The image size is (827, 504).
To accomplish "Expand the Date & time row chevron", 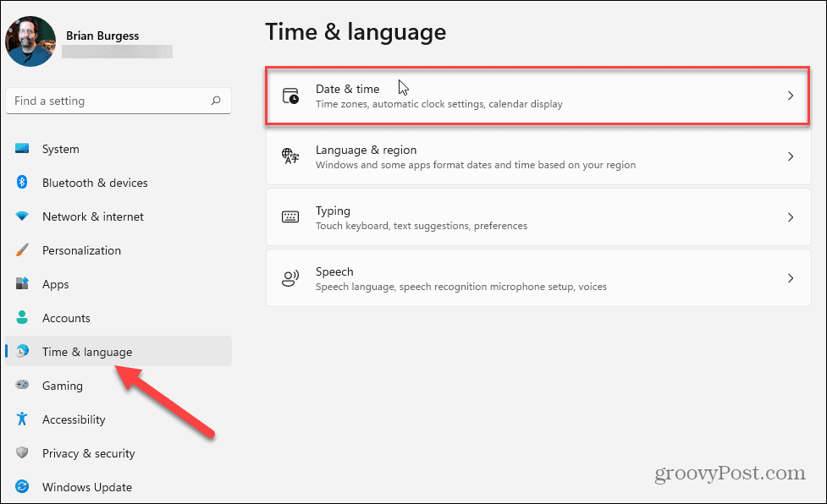I will [791, 96].
